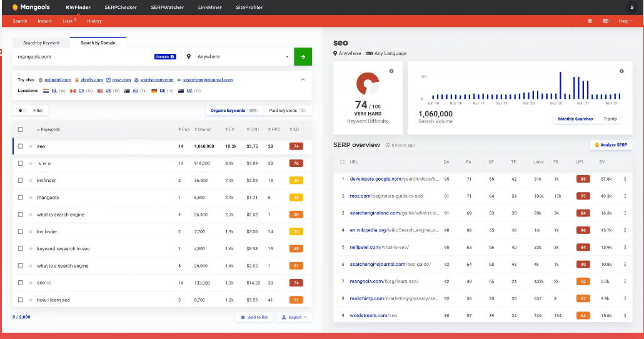
Task: Show the Trends chart tab
Action: (610, 119)
